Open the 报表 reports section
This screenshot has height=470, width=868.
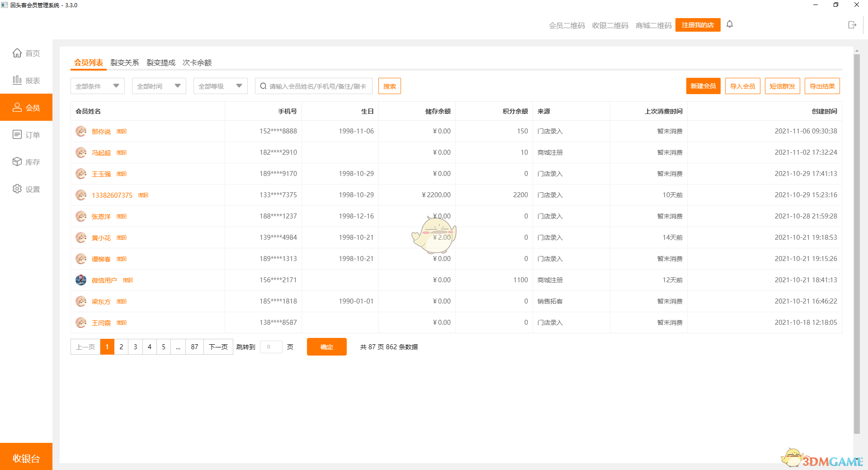pyautogui.click(x=26, y=80)
